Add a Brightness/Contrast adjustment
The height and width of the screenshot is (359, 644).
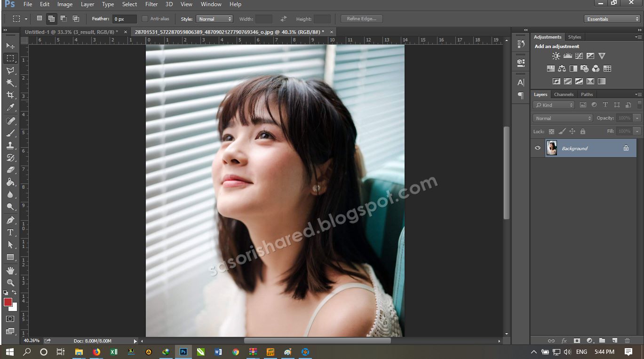tap(557, 56)
